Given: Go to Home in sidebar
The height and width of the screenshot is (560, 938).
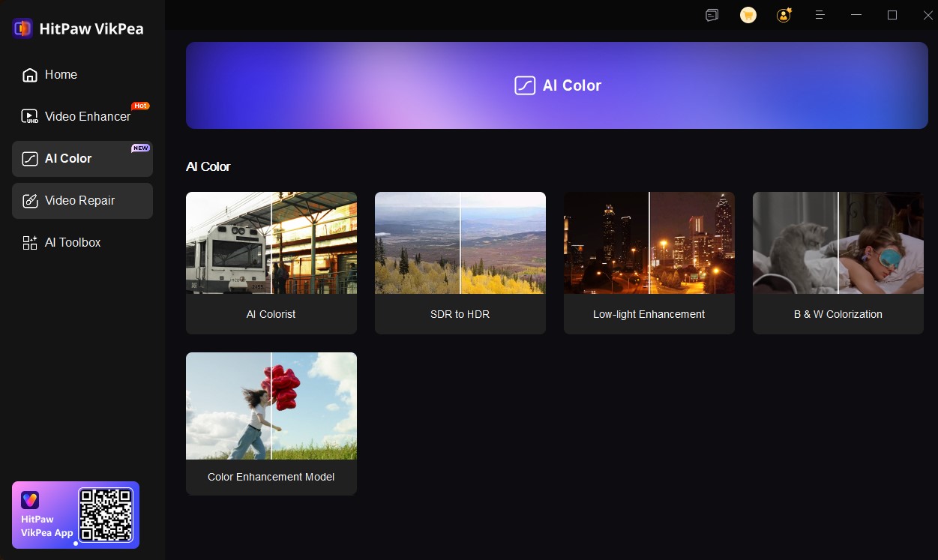Looking at the screenshot, I should (x=61, y=75).
